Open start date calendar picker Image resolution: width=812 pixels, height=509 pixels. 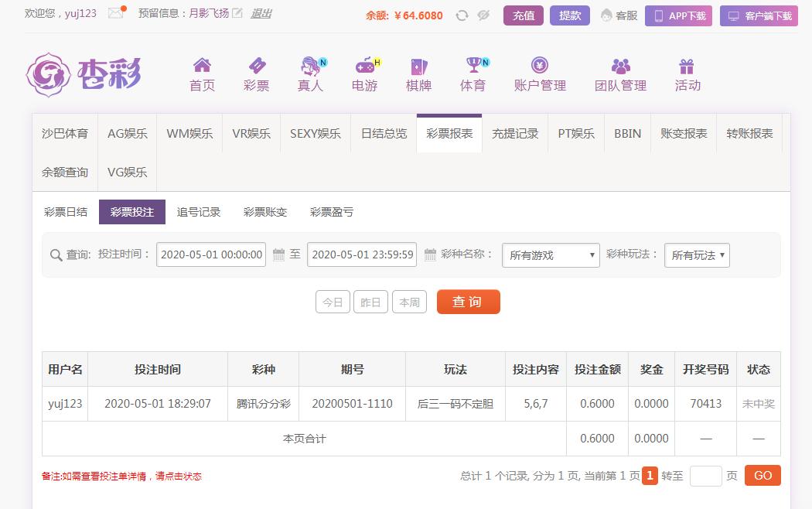coord(278,254)
